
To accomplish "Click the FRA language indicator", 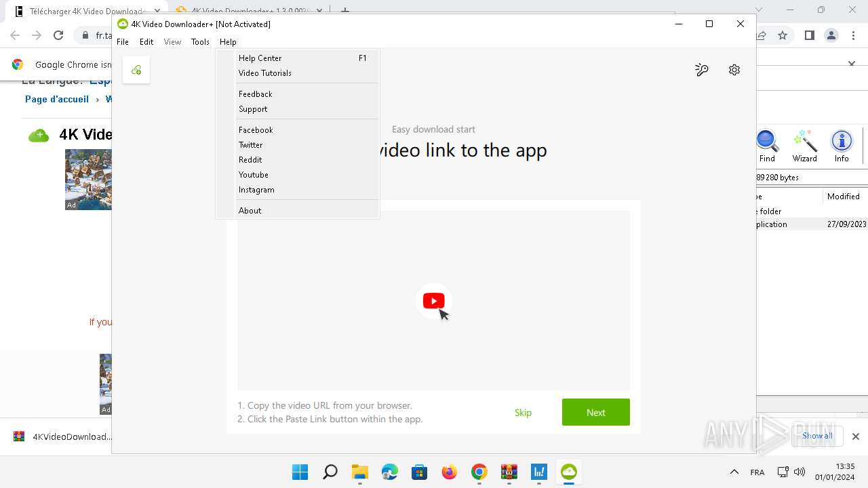I will click(757, 472).
